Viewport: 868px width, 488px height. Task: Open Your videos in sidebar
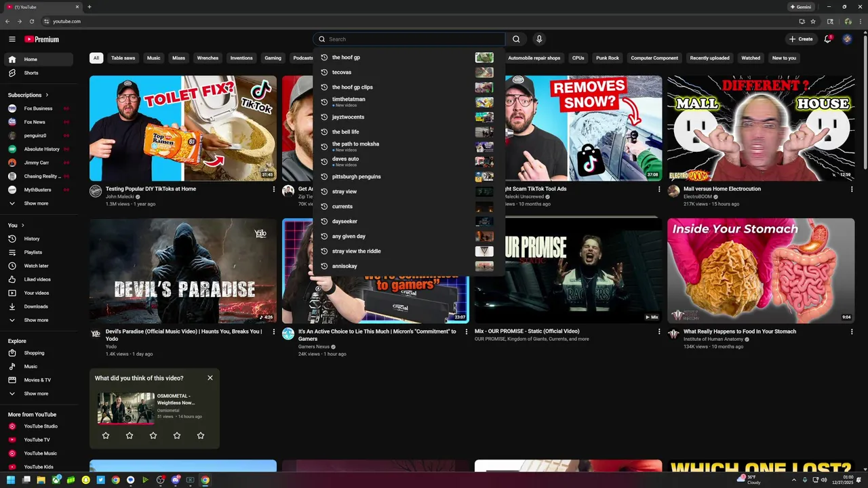38,293
